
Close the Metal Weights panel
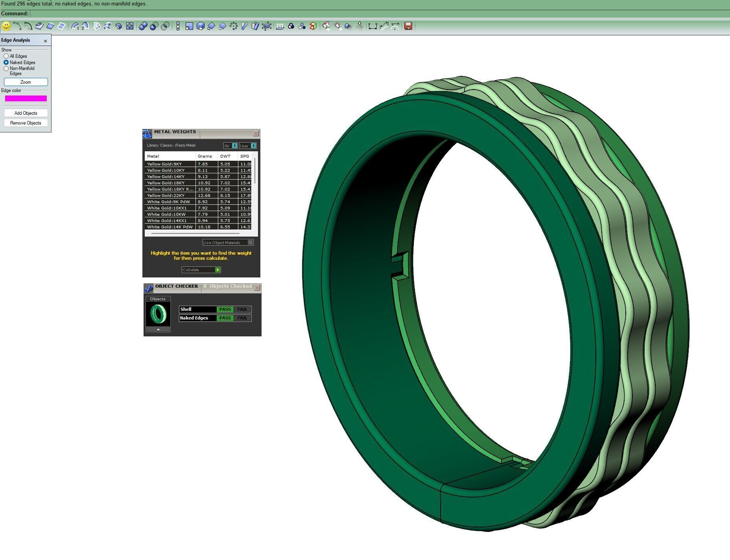(256, 134)
